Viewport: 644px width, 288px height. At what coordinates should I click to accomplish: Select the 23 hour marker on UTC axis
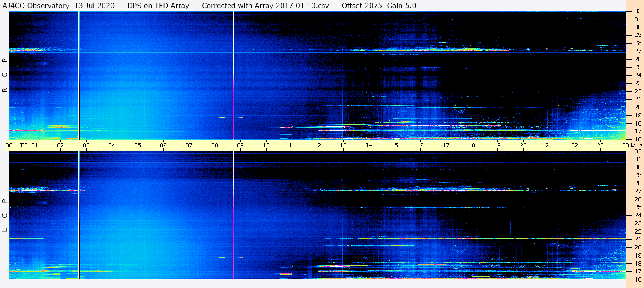pos(600,145)
